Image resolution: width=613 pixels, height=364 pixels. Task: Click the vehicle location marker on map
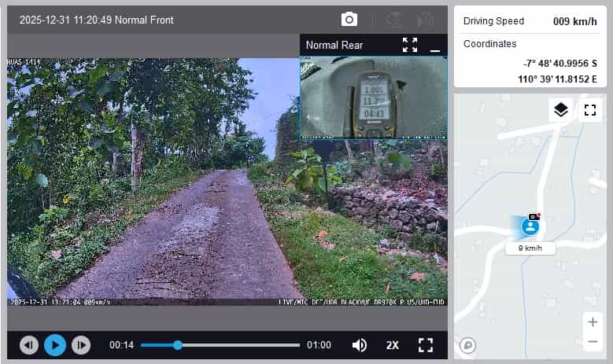pyautogui.click(x=531, y=226)
